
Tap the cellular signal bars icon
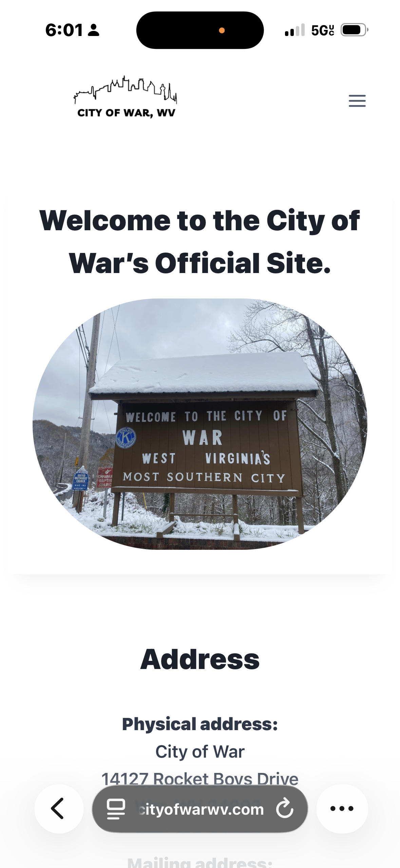(295, 30)
